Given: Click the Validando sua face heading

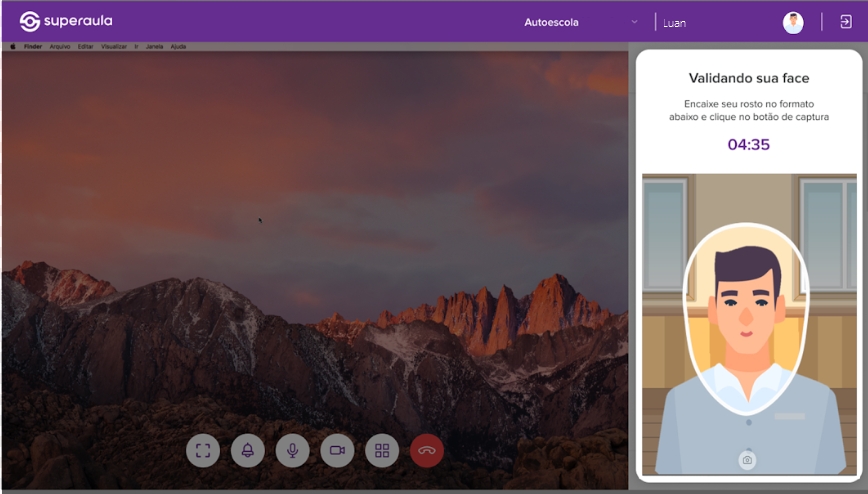Looking at the screenshot, I should click(749, 78).
